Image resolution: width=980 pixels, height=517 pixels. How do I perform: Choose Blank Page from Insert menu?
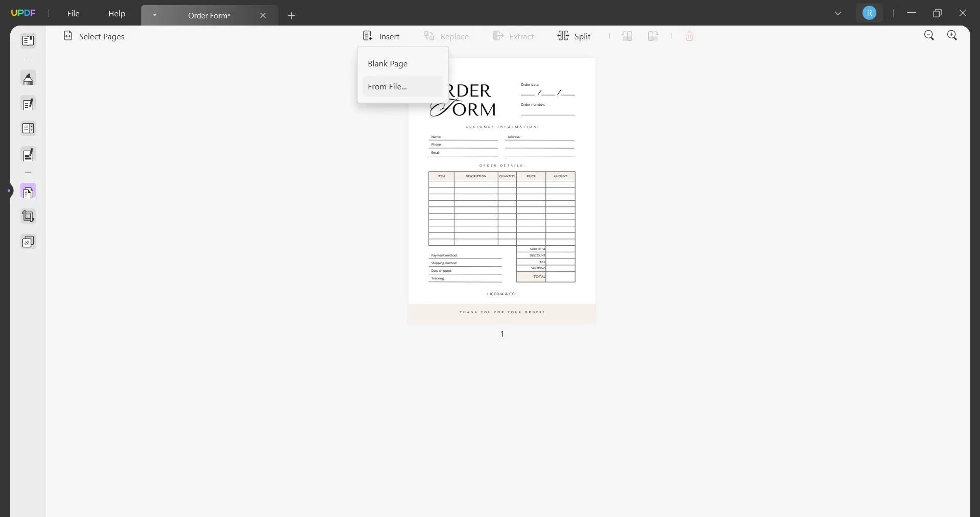(x=402, y=64)
